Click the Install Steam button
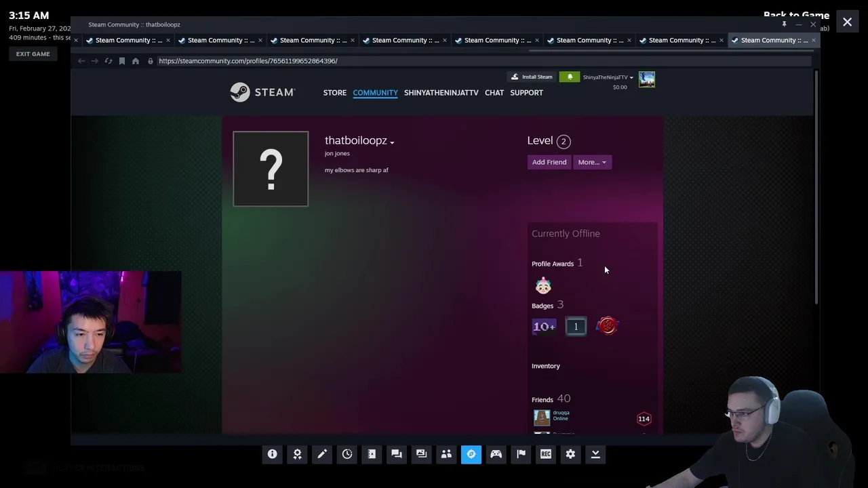The height and width of the screenshot is (488, 868). (532, 77)
